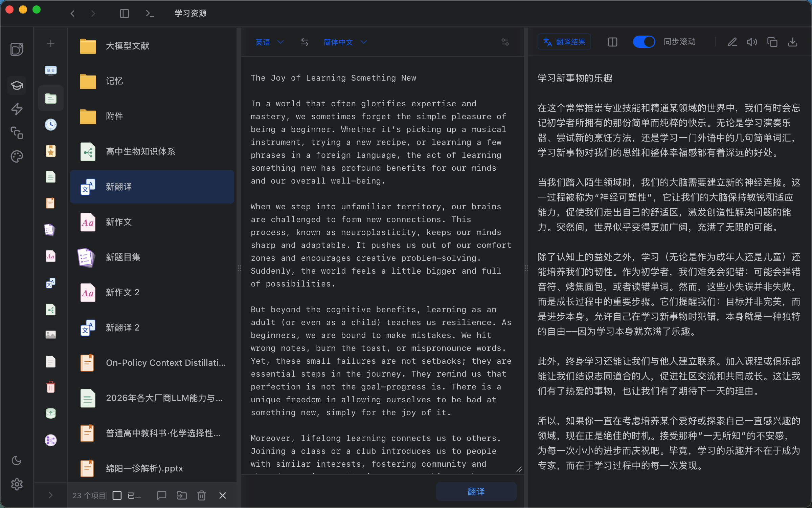The image size is (812, 508).
Task: Toggle dark mode moon icon
Action: pos(17,461)
